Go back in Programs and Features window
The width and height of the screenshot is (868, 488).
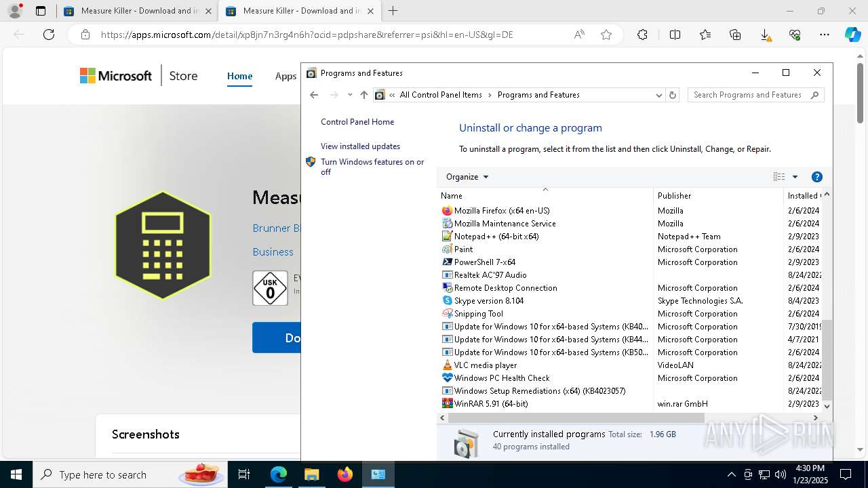314,95
